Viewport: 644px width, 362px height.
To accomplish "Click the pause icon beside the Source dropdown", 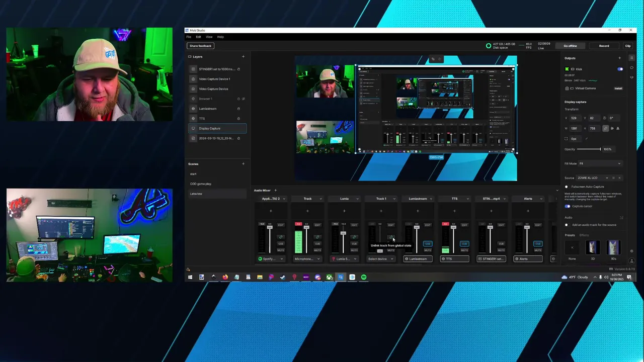I will [x=613, y=177].
